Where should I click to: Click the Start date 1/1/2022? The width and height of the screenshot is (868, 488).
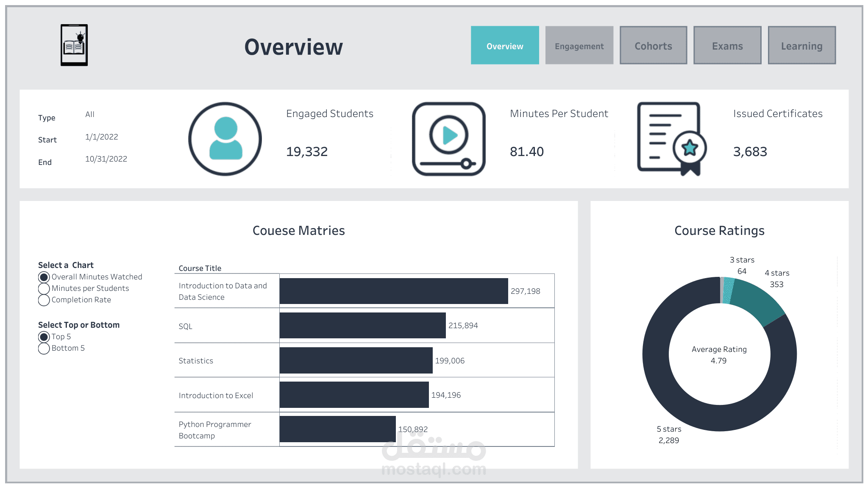102,137
